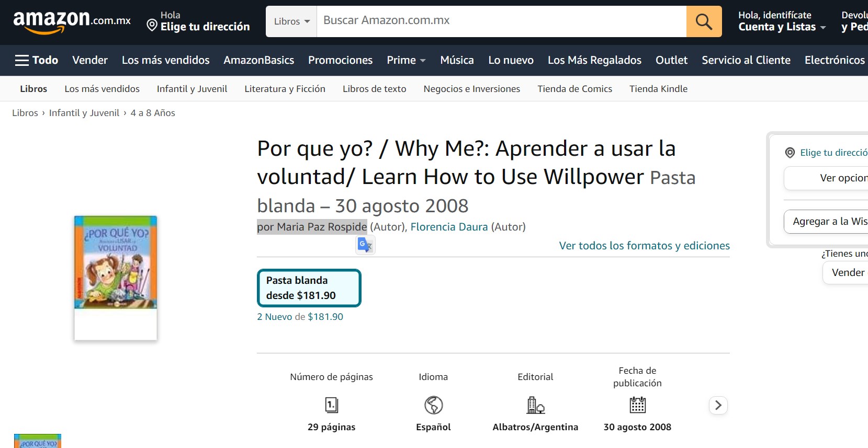Open Negocios e Inversiones subnav tab
This screenshot has width=868, height=448.
coord(472,89)
